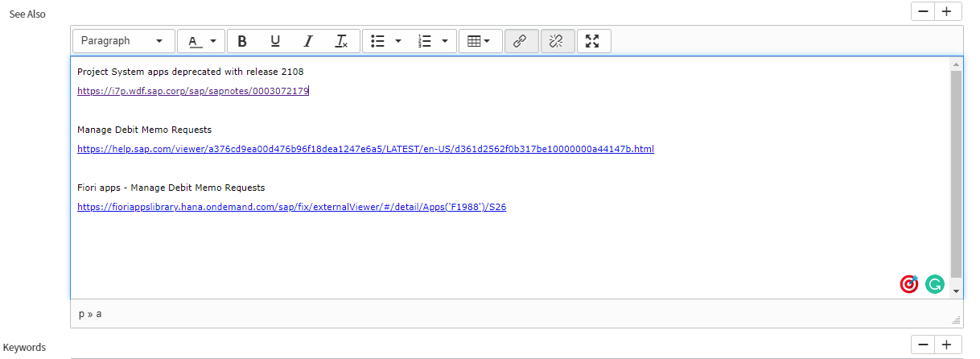Remove link with the unlink icon
The width and height of the screenshot is (980, 359).
[x=556, y=41]
